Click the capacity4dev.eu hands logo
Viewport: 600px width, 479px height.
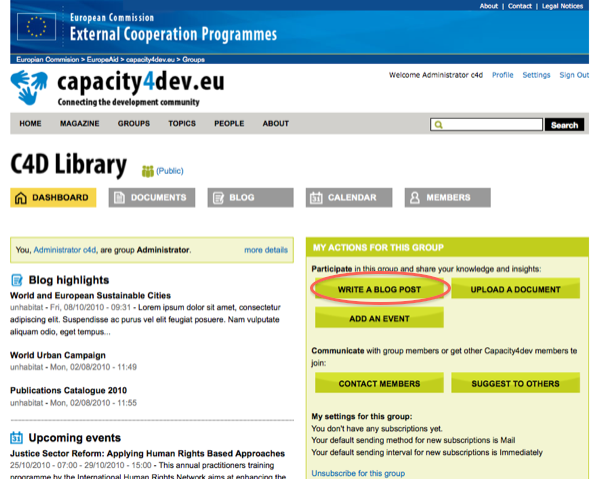(x=30, y=87)
